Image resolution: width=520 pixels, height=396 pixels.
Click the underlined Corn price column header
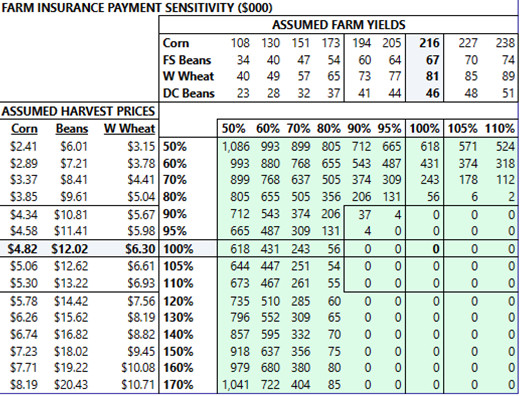[x=24, y=129]
